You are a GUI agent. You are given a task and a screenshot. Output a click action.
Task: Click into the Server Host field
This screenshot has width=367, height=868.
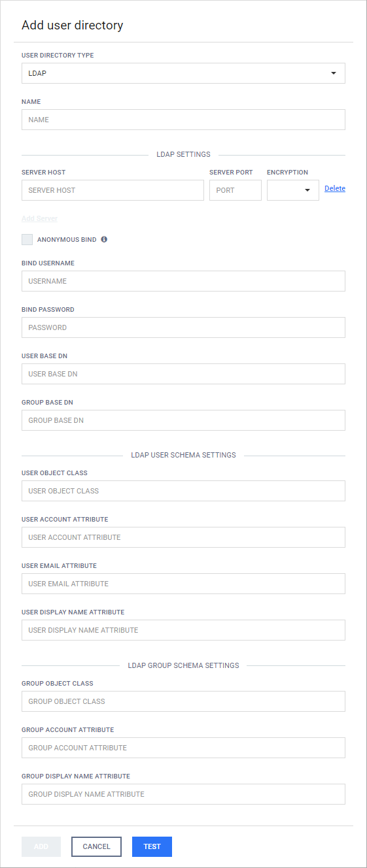113,190
